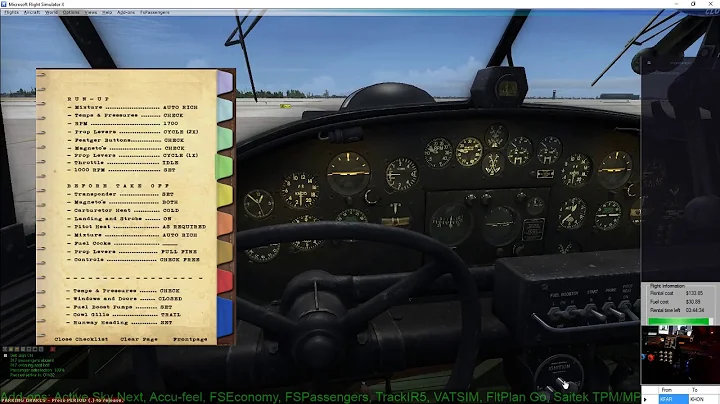Select the olive tan checklist tab
Viewport: 720px width, 404px height.
click(x=225, y=252)
